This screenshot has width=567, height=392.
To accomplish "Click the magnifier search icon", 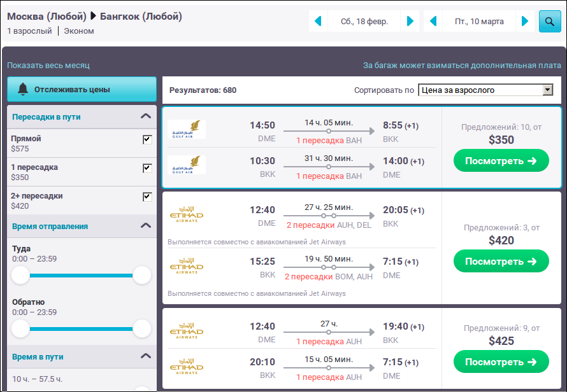I will [550, 21].
